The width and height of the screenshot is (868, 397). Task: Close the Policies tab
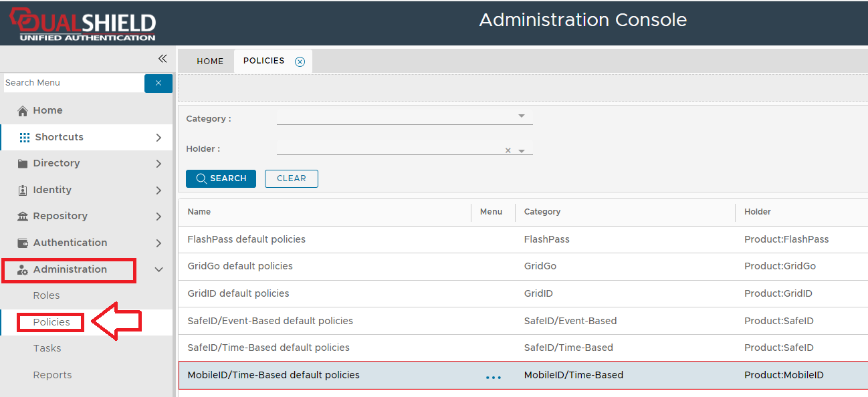[300, 61]
